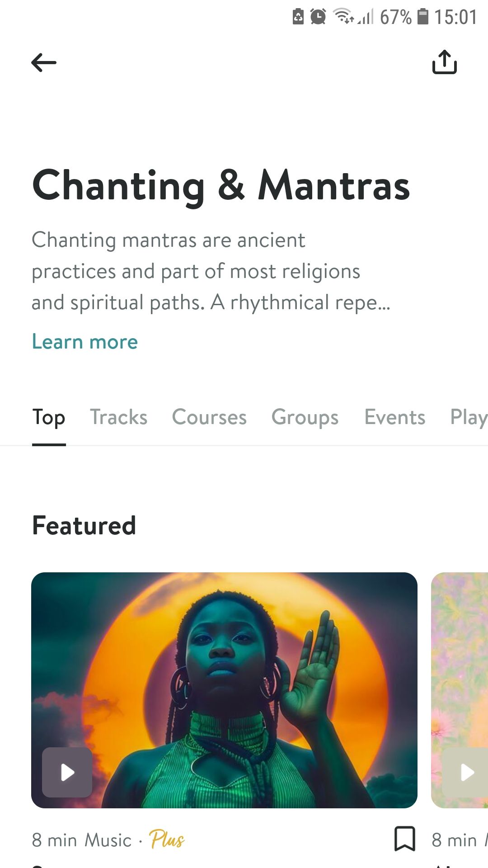
Task: Tap the battery saver status icon
Action: 298,17
